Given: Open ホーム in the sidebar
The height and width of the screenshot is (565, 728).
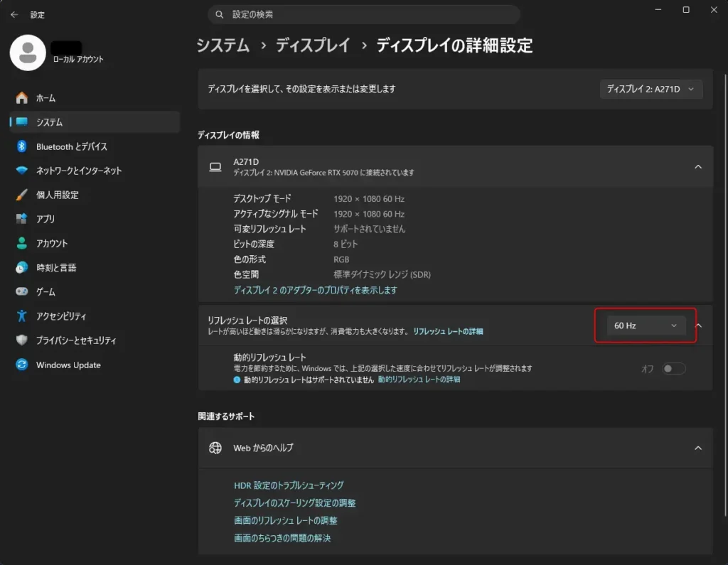Looking at the screenshot, I should [x=95, y=98].
